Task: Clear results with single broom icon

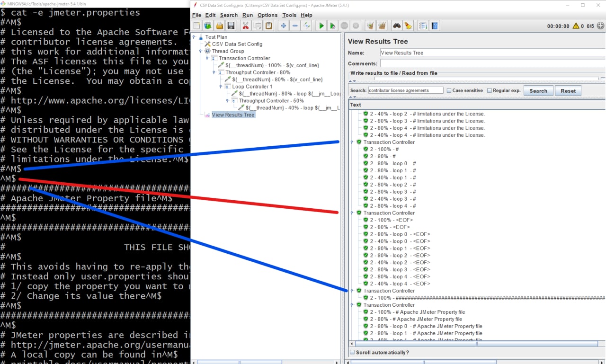Action: [370, 26]
